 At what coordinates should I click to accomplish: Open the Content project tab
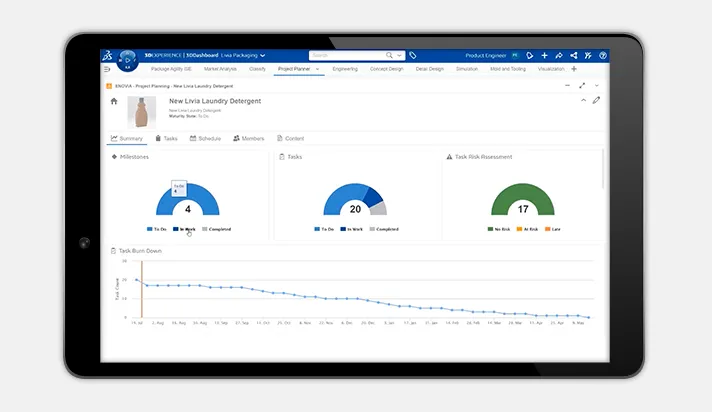click(291, 139)
